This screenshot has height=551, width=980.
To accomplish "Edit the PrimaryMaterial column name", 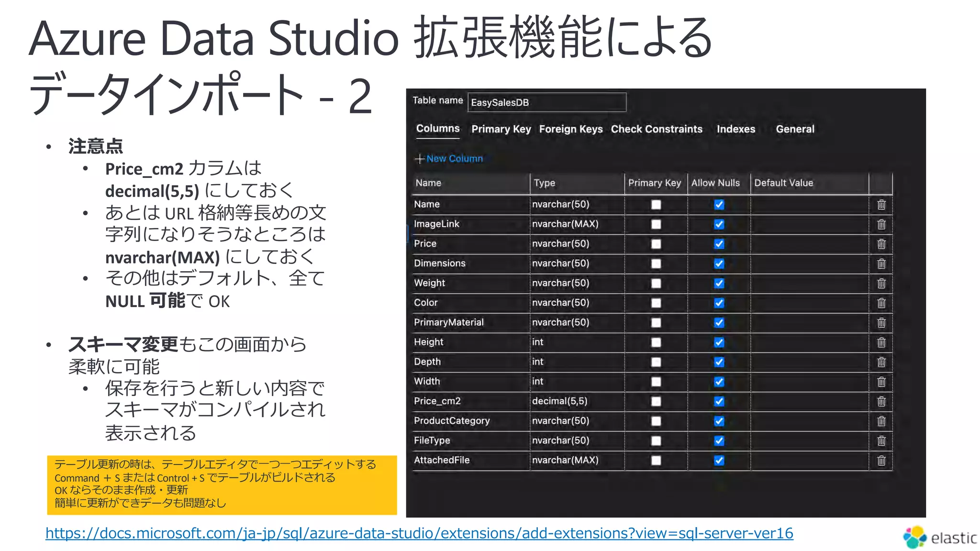I will click(x=470, y=322).
